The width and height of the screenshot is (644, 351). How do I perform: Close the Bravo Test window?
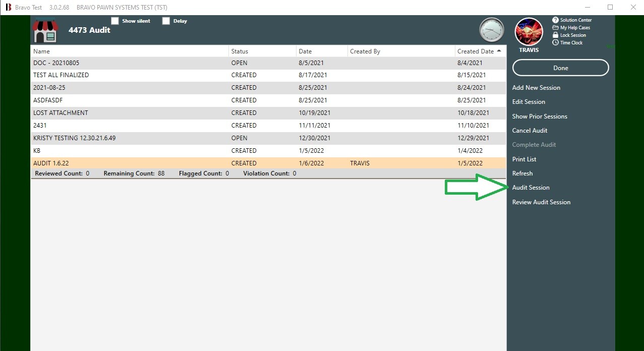[x=633, y=7]
